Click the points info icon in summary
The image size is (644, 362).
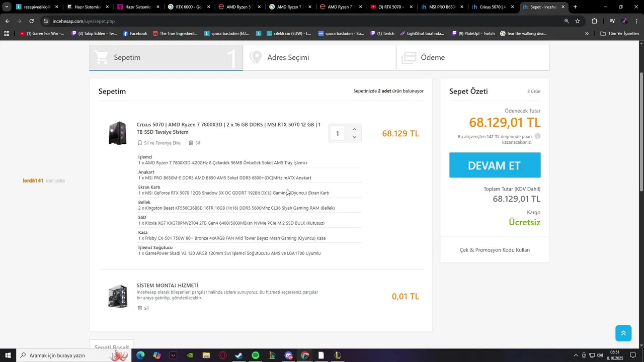pyautogui.click(x=537, y=136)
